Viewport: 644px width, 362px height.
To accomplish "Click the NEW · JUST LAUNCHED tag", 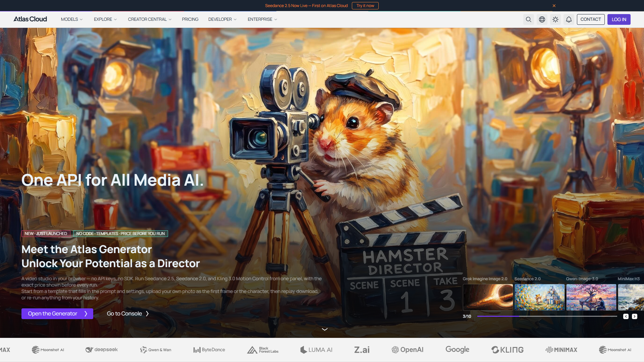I will tap(46, 234).
